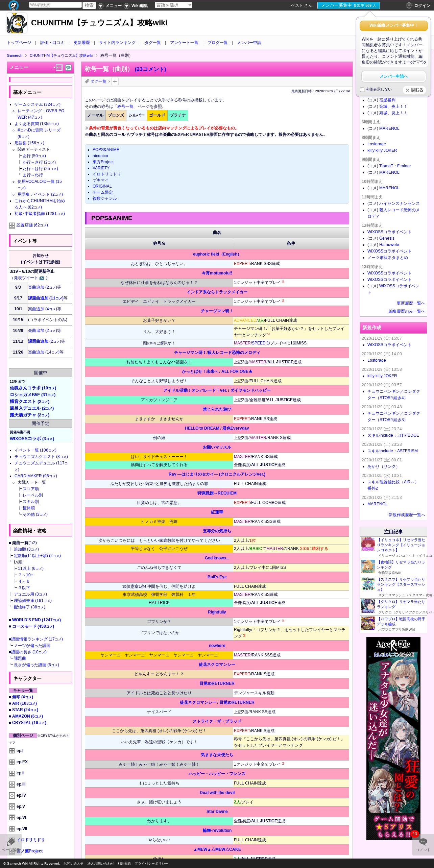
Task: Open the メニュー dropdown arrow in top bar
Action: tap(100, 6)
